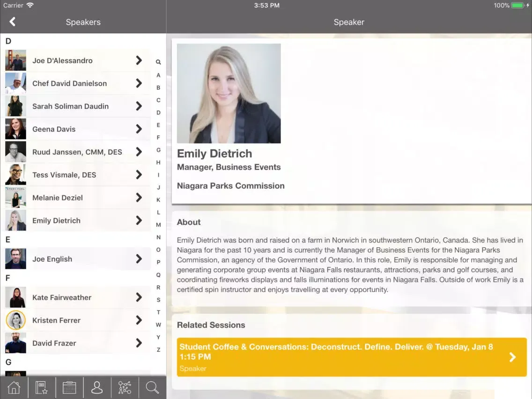
Task: Select Geena Davis's thumbnail photo
Action: (x=15, y=129)
